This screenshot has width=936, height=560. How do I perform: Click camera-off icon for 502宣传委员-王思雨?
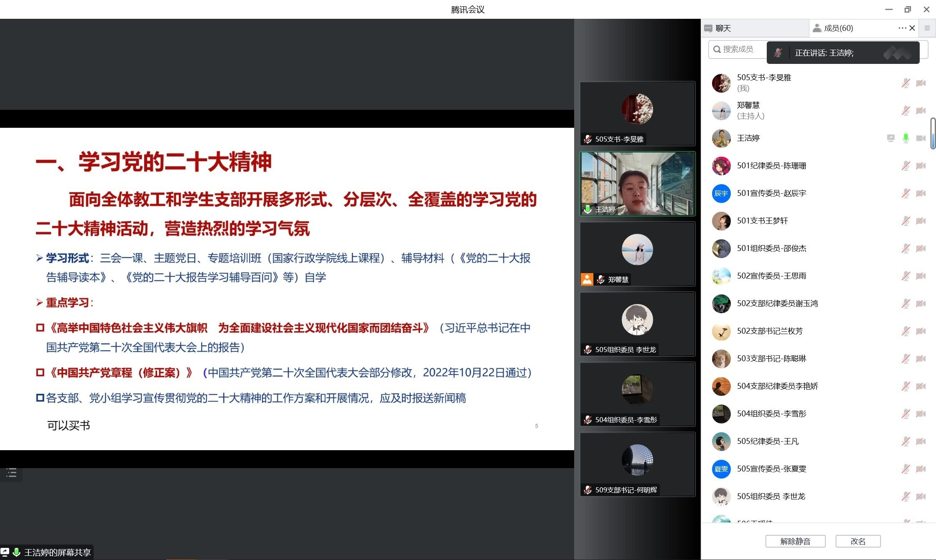tap(921, 276)
